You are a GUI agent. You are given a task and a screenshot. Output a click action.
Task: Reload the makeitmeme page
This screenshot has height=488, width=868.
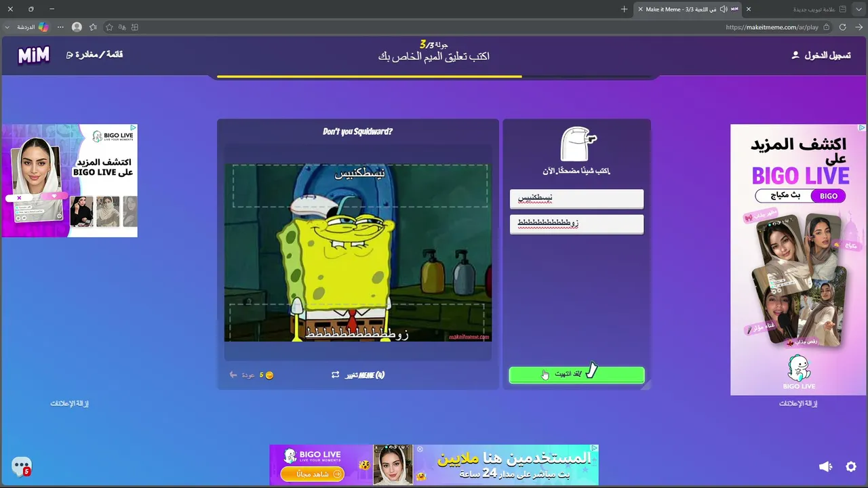coord(843,27)
